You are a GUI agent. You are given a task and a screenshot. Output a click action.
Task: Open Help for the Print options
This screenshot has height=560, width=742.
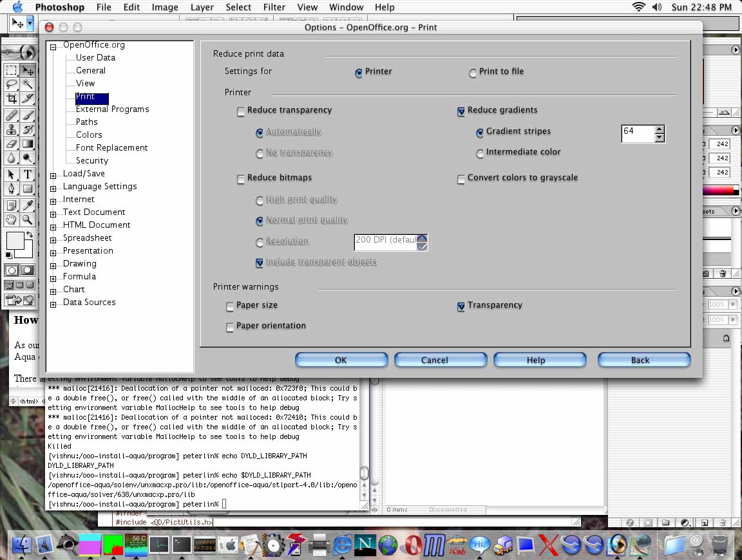[x=540, y=360]
